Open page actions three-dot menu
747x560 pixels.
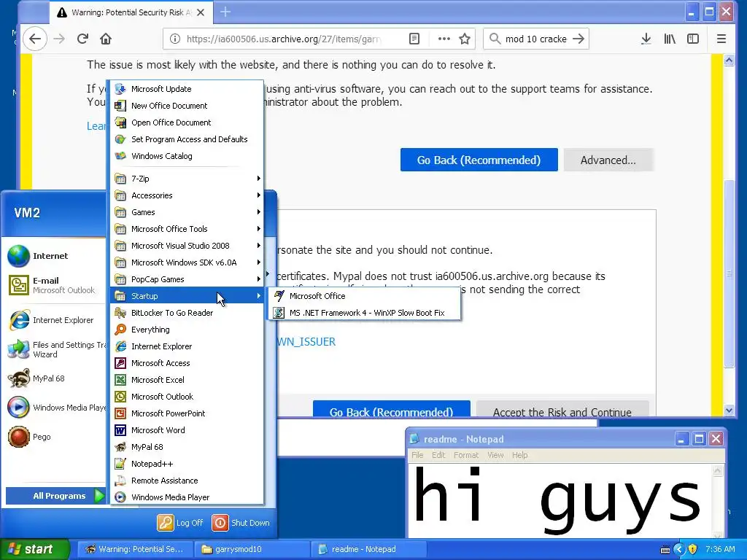[x=444, y=39]
